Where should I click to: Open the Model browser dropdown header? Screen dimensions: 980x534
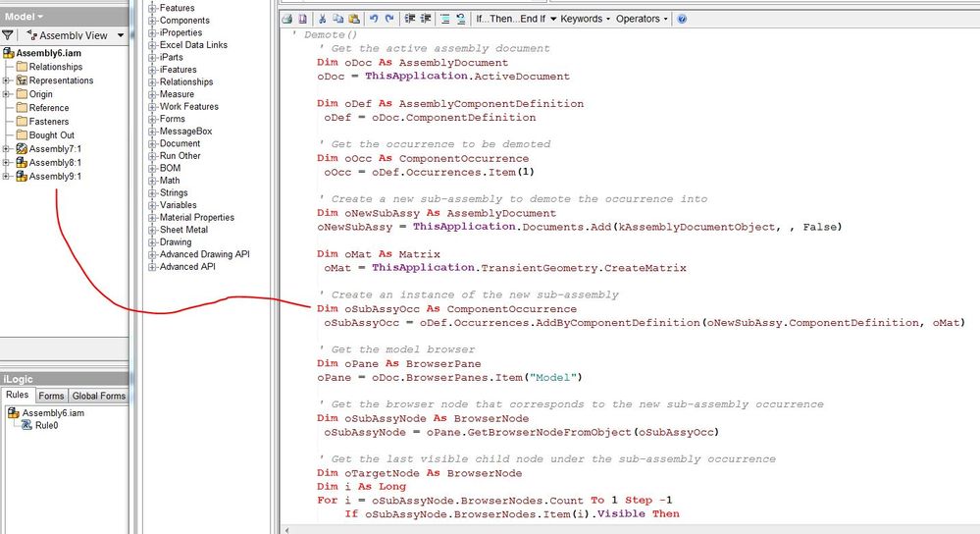pyautogui.click(x=25, y=17)
